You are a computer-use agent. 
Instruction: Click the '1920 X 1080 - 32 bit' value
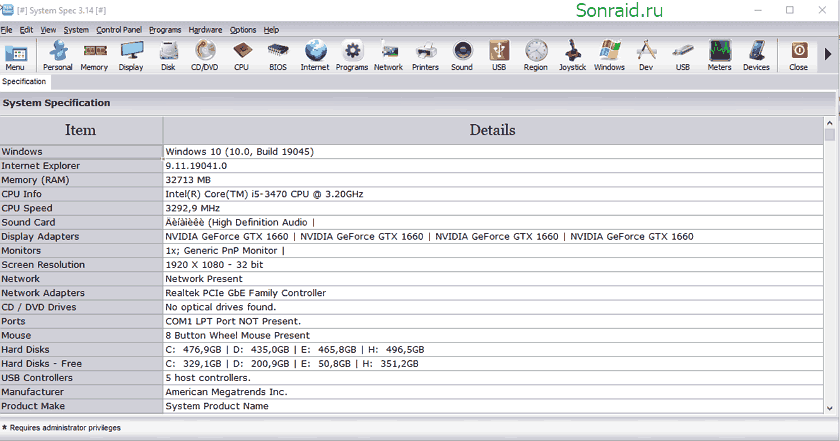(x=214, y=265)
